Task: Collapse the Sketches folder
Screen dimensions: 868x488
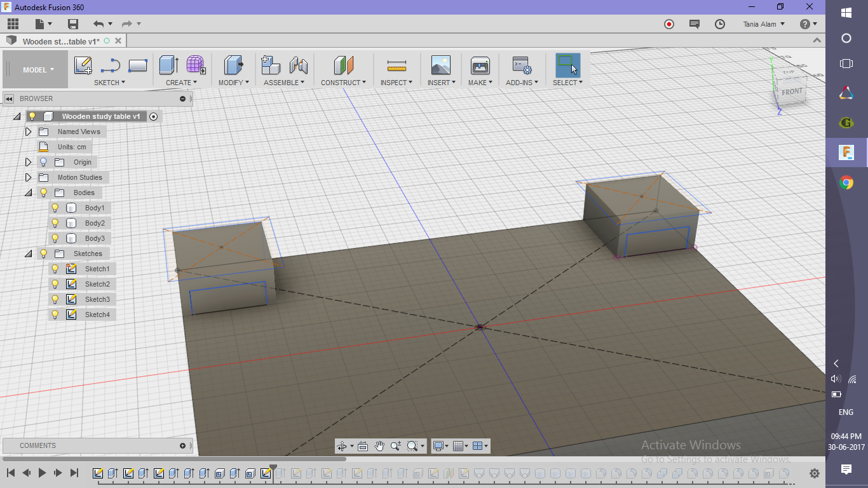Action: click(28, 254)
